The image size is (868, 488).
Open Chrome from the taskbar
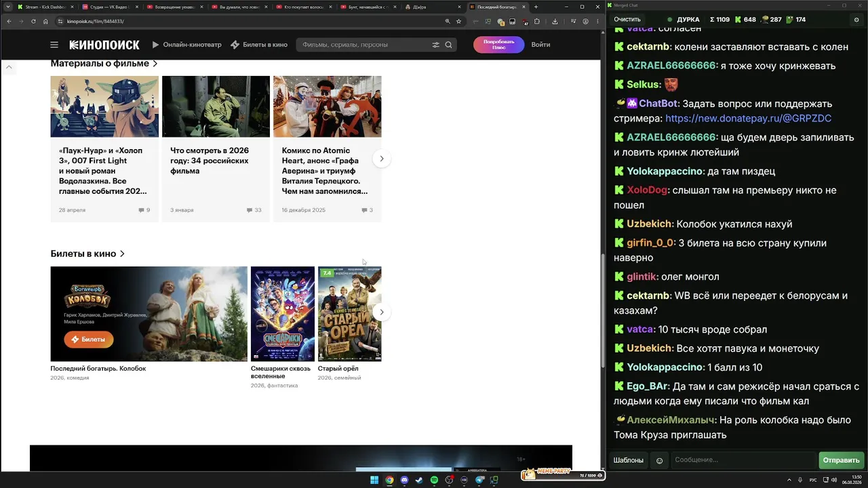[x=390, y=481]
